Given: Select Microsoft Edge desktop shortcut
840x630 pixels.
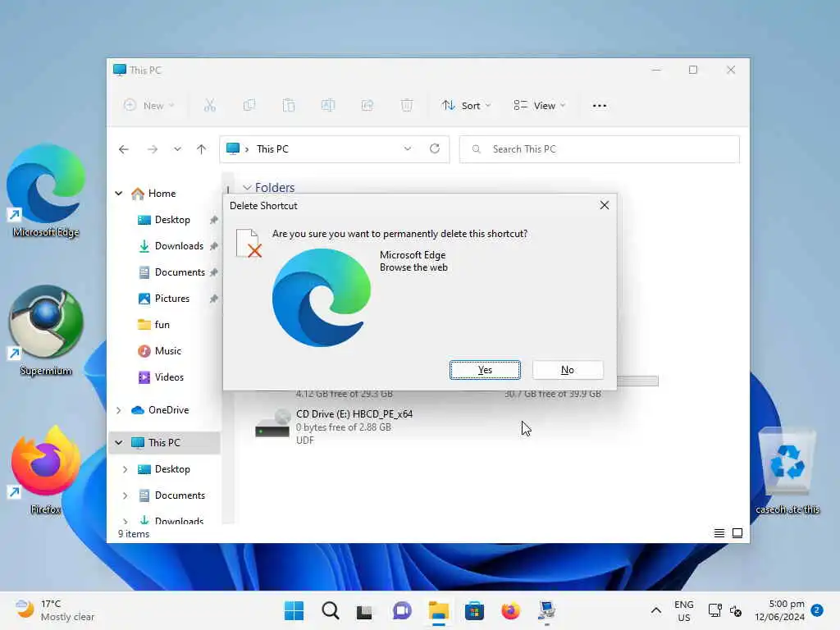Looking at the screenshot, I should (x=46, y=190).
